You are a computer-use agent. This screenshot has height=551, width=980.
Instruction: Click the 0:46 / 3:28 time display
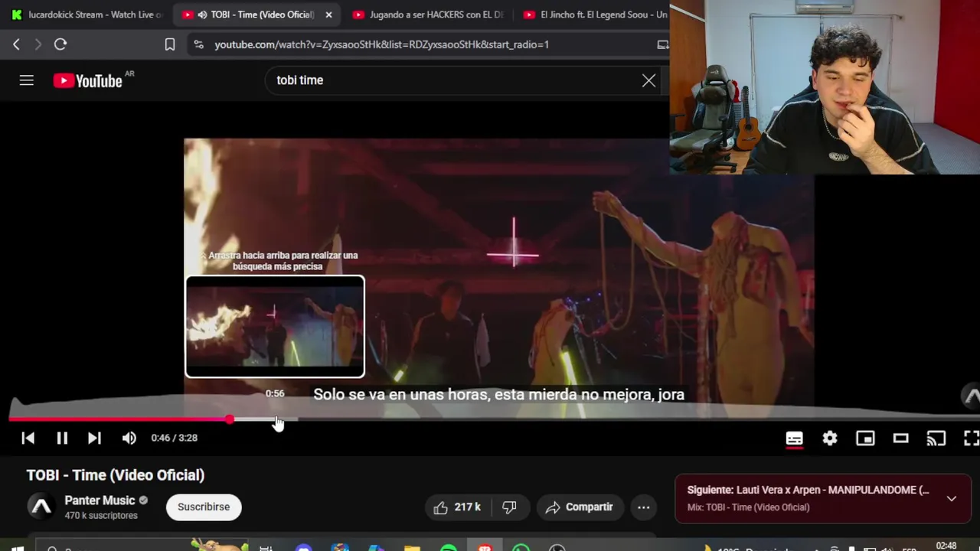(174, 438)
